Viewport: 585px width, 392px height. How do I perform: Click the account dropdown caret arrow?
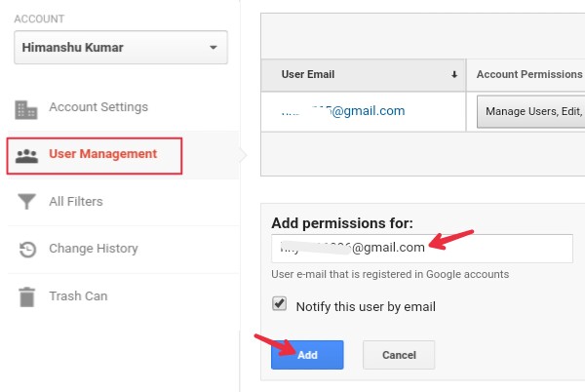tap(214, 48)
